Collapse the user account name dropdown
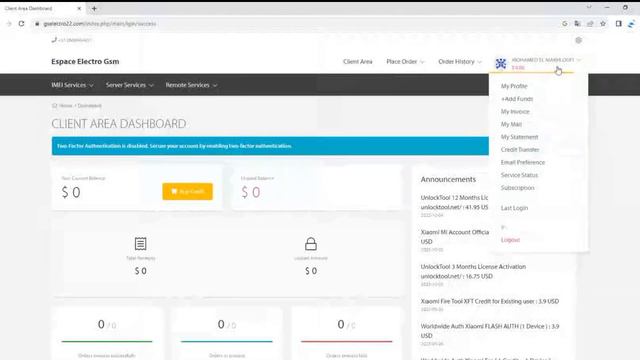Screen dimensions: 640x360 545,60
